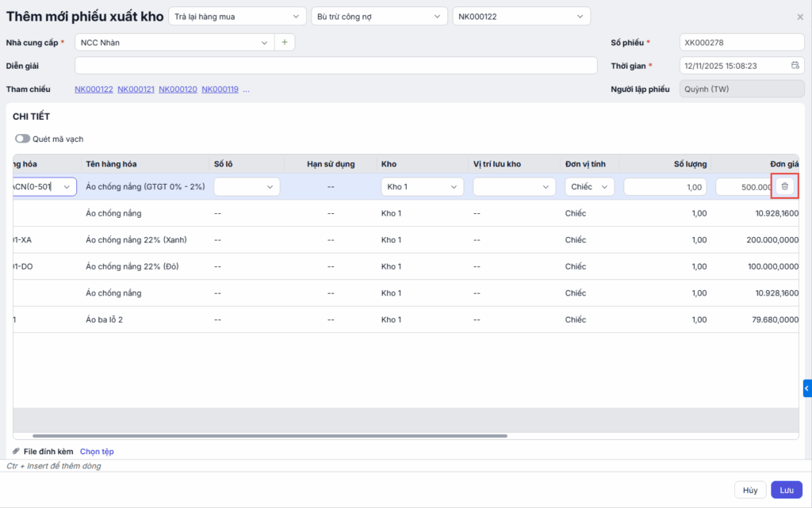
Task: Open reference link NK000119
Action: tap(220, 90)
